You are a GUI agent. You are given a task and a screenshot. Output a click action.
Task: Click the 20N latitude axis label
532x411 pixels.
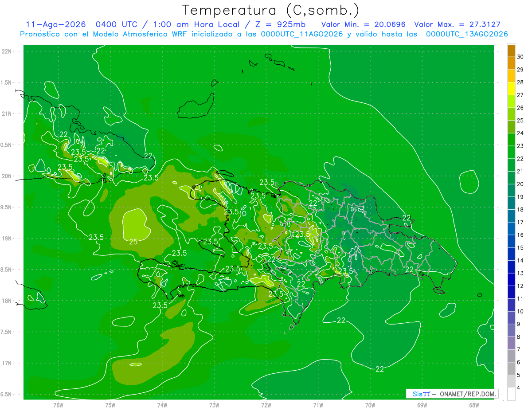coord(8,176)
